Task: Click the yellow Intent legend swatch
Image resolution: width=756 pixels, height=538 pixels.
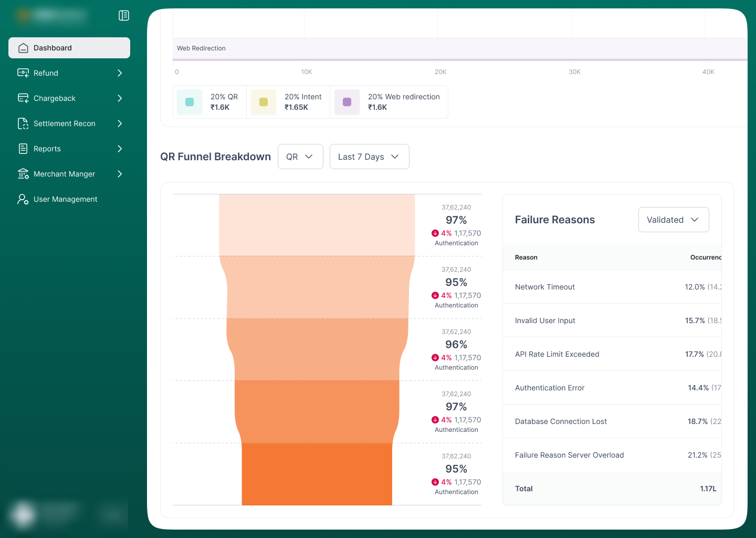Action: click(x=264, y=102)
